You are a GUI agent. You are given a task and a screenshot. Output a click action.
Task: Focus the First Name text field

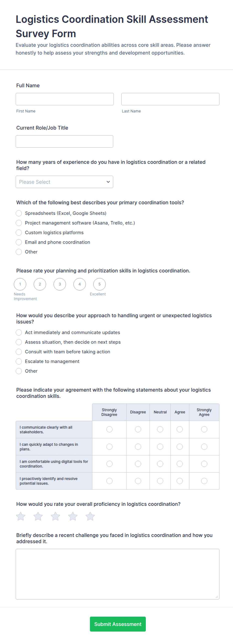(65, 99)
